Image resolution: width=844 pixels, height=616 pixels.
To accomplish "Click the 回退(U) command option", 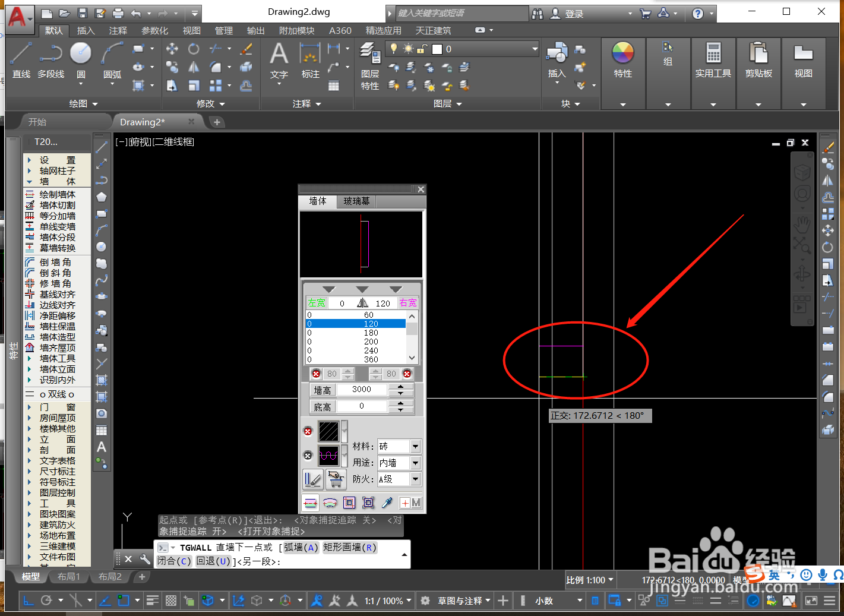I will (x=214, y=561).
